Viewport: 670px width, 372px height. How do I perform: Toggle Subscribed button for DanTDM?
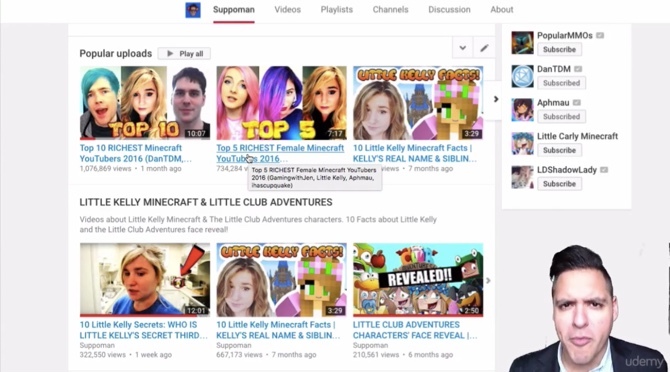click(561, 83)
